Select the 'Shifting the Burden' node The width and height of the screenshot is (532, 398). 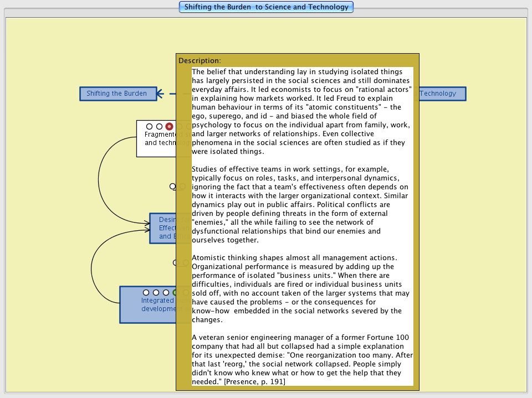point(117,94)
